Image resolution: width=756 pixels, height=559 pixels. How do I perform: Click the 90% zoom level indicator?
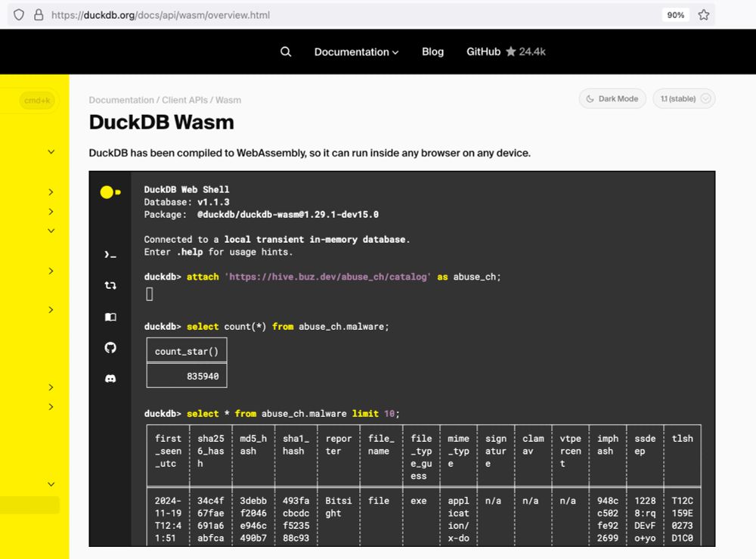click(675, 15)
